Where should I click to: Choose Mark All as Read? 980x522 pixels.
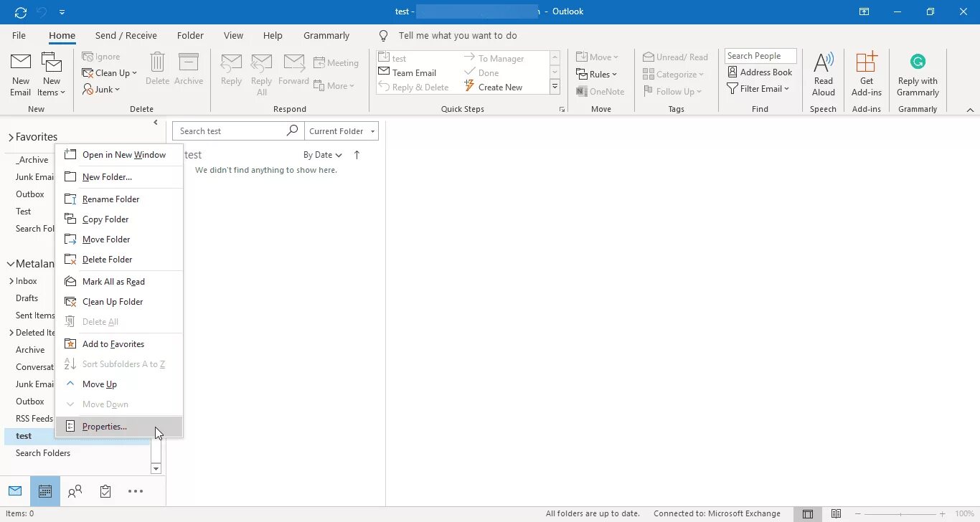[119, 282]
